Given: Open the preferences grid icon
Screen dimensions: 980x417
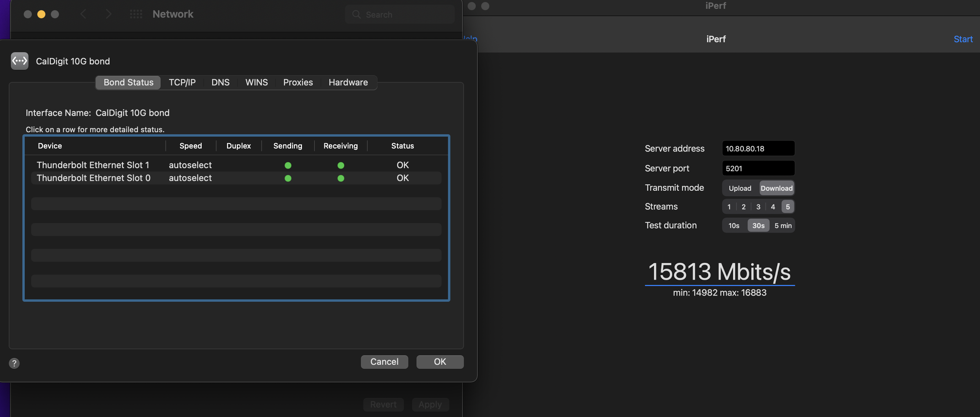Looking at the screenshot, I should [x=136, y=14].
